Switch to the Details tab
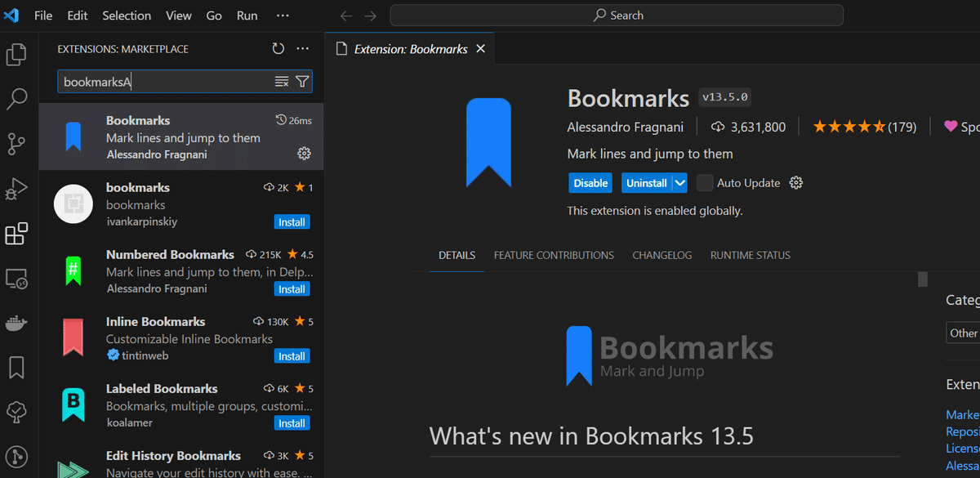Viewport: 980px width, 478px height. (x=457, y=255)
